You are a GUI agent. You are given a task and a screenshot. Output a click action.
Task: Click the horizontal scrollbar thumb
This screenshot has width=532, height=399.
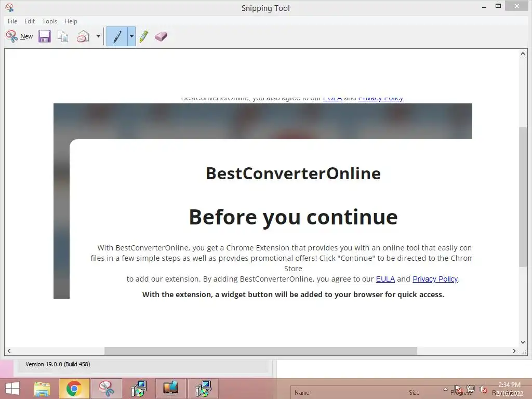point(261,351)
